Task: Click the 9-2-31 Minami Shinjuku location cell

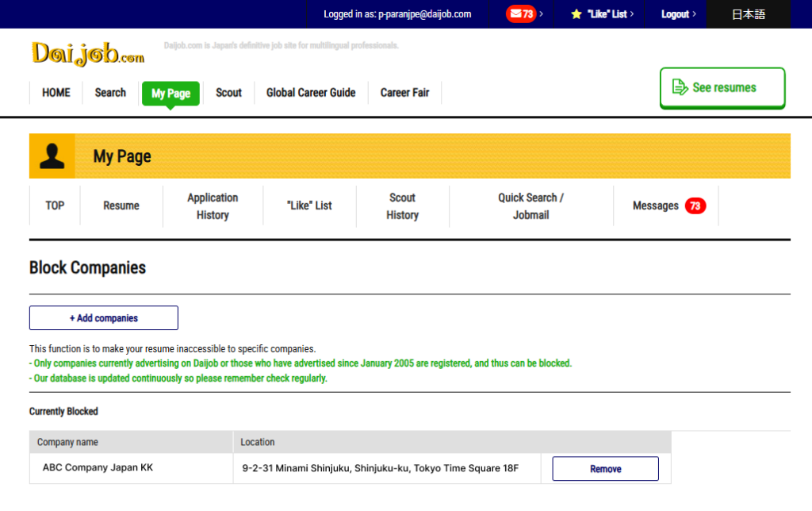Action: coord(387,468)
